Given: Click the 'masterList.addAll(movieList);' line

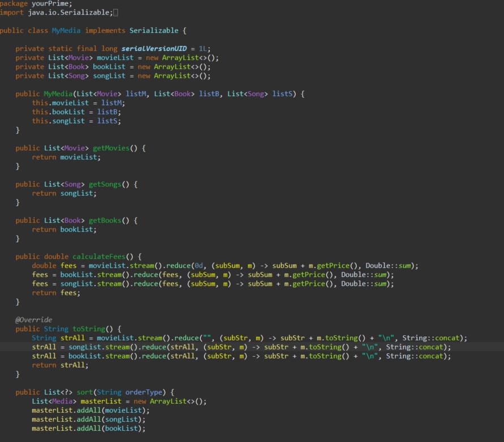Looking at the screenshot, I should coord(91,410).
